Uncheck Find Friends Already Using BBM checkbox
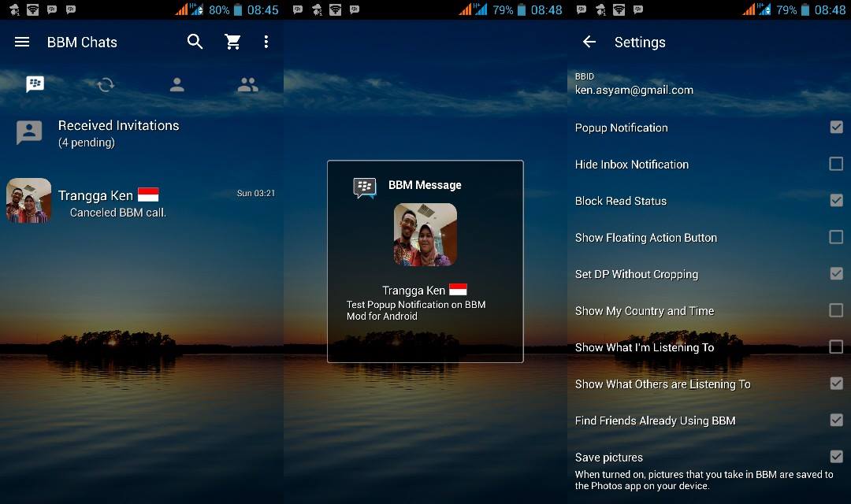Screen dimensions: 851x504 pyautogui.click(x=836, y=420)
